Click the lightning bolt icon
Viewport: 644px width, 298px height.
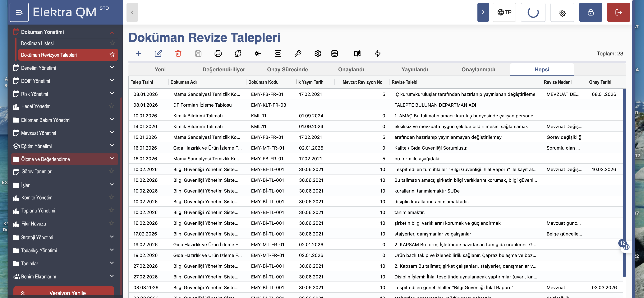click(378, 54)
